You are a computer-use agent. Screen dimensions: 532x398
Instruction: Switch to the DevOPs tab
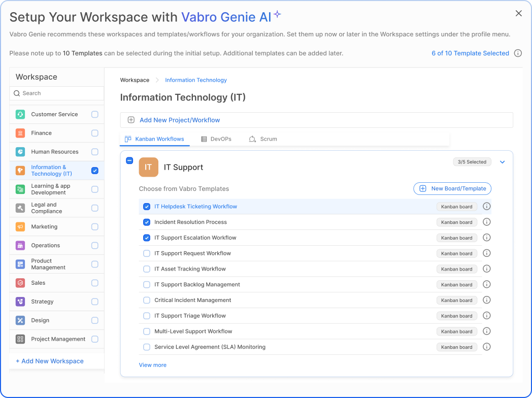(x=216, y=139)
